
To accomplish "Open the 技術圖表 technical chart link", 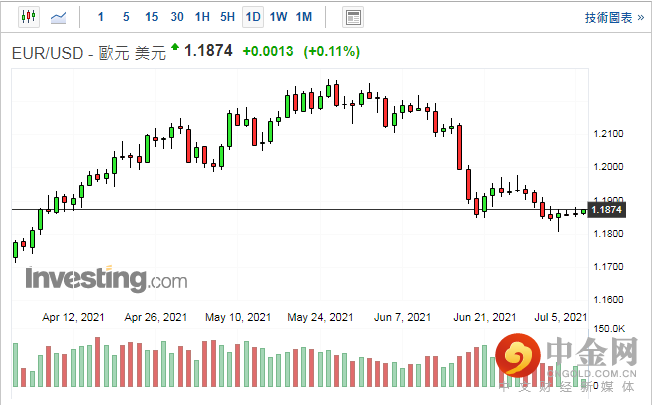I will (x=614, y=17).
